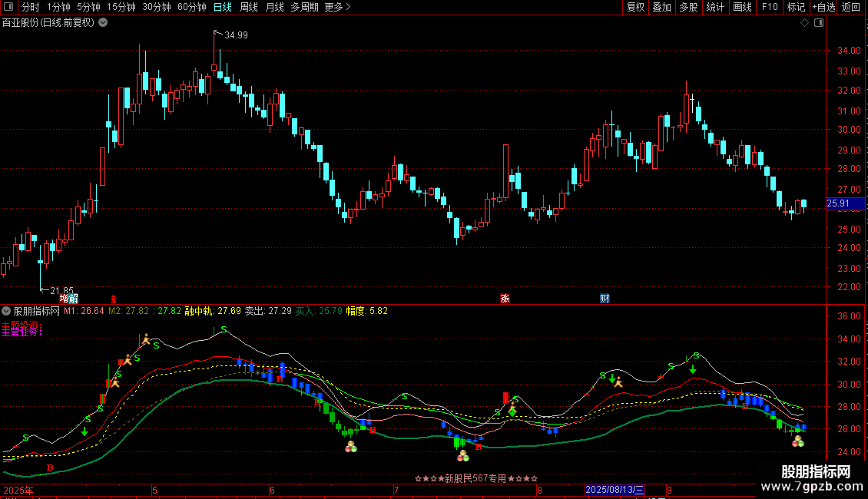Click the 幅度: 5.82 readout
This screenshot has width=868, height=499.
point(367,311)
